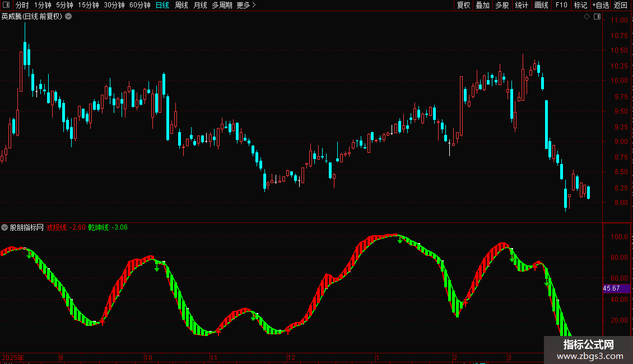Click month 10 marker on time axis

coord(148,357)
